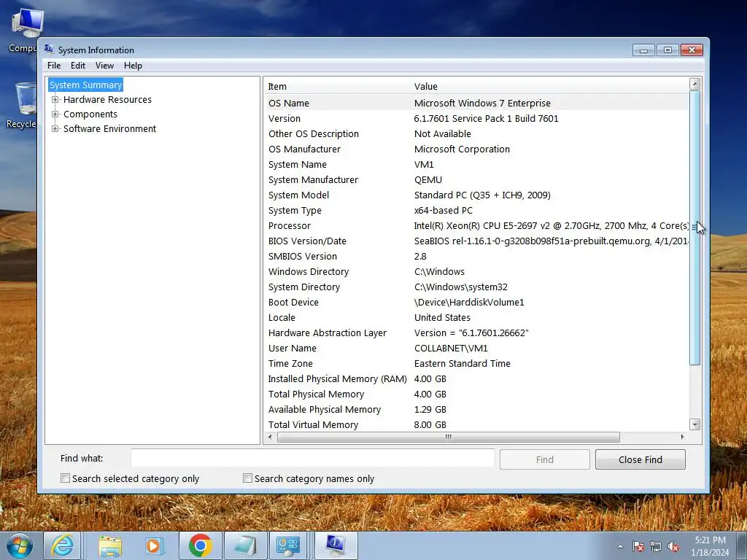Click the x64-based PC value

click(443, 210)
